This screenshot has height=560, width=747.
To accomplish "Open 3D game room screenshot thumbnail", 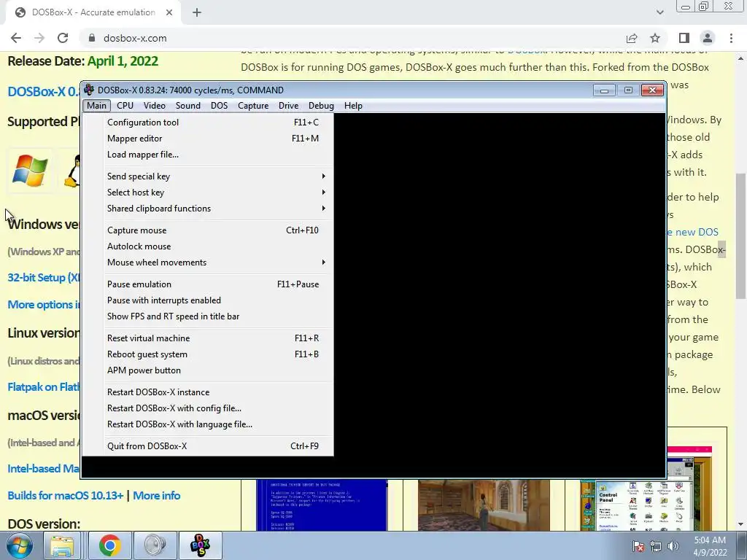I will click(x=484, y=505).
